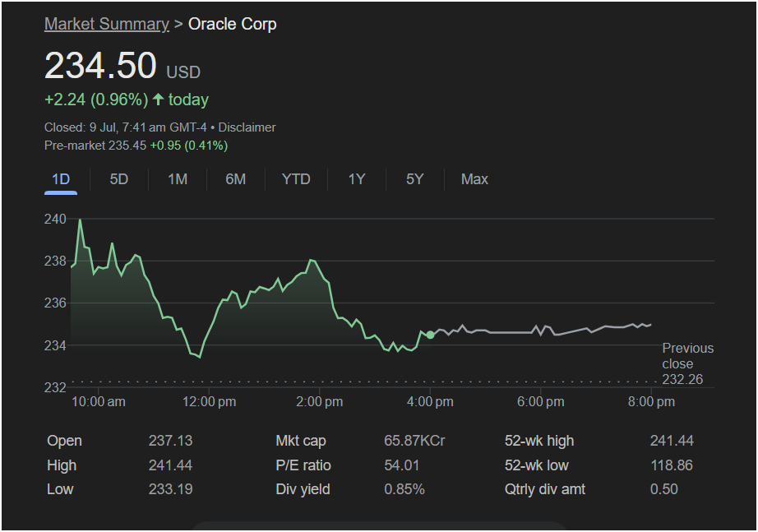
Task: Click the Mkt cap label
Action: 301,441
